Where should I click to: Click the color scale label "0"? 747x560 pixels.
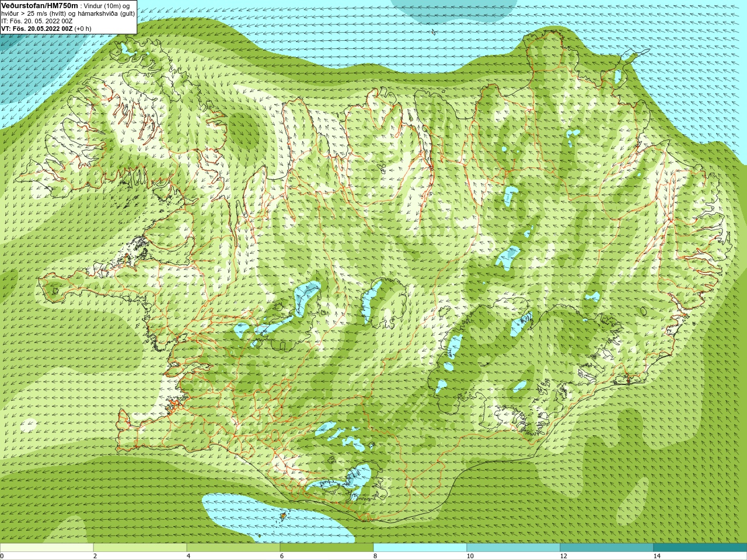point(2,556)
